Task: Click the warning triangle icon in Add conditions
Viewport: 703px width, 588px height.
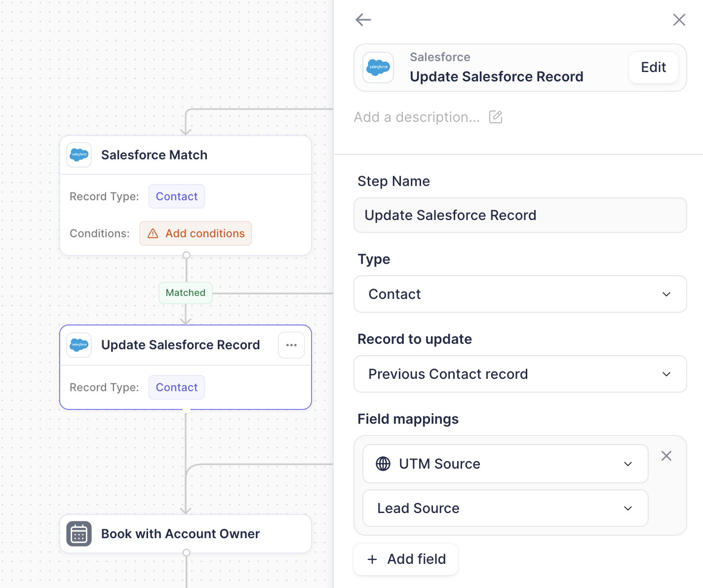Action: (153, 233)
